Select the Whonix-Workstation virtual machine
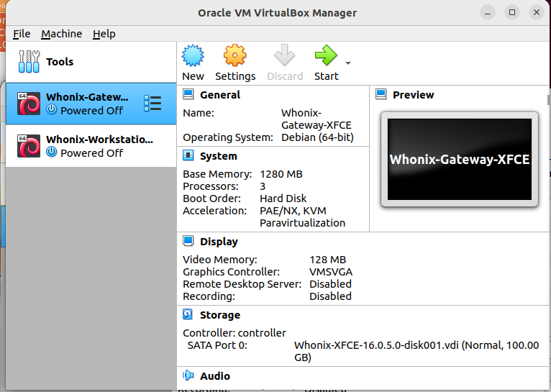 (x=91, y=146)
